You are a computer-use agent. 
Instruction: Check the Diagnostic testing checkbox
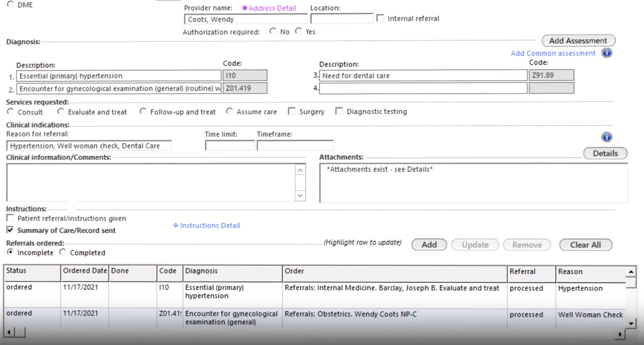pos(339,111)
